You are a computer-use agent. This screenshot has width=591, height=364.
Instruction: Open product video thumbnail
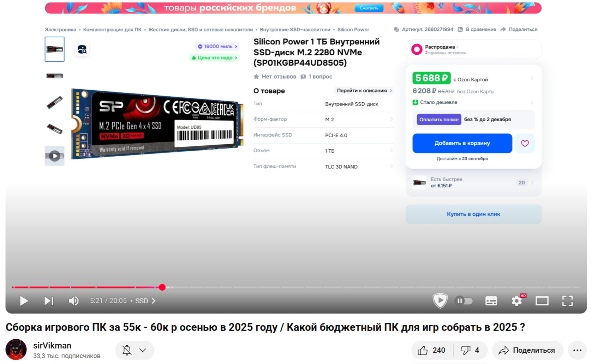[x=54, y=156]
